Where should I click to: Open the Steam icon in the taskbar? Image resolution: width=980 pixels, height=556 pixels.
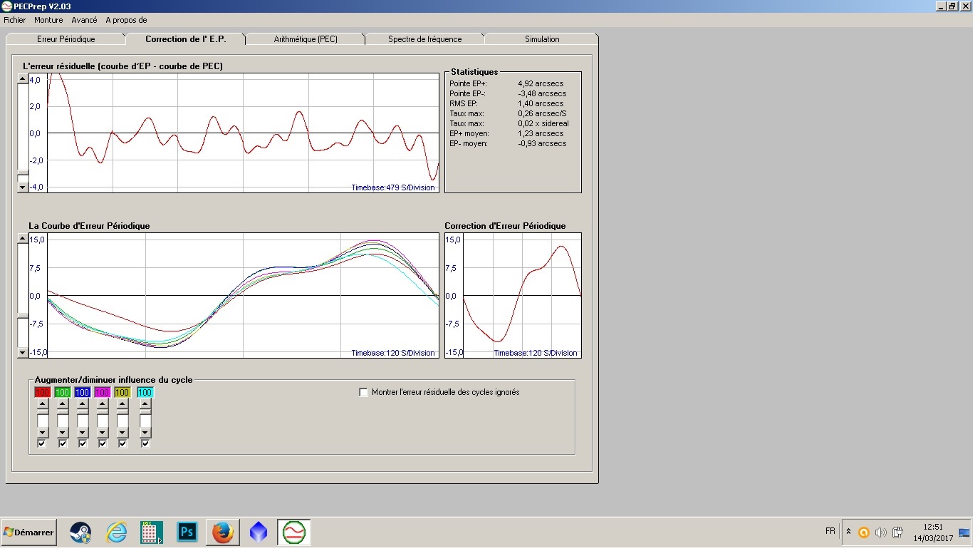pyautogui.click(x=80, y=532)
